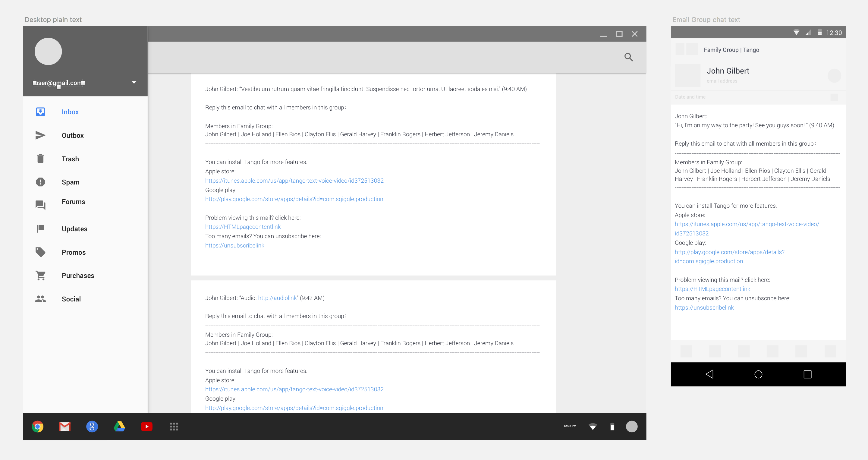Click the first email's unsubscribe link

tap(234, 245)
